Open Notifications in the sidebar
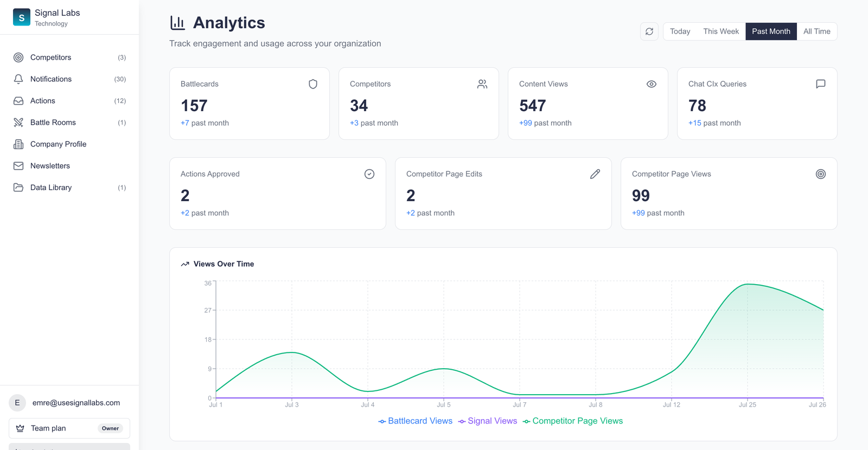This screenshot has height=450, width=868. point(69,79)
